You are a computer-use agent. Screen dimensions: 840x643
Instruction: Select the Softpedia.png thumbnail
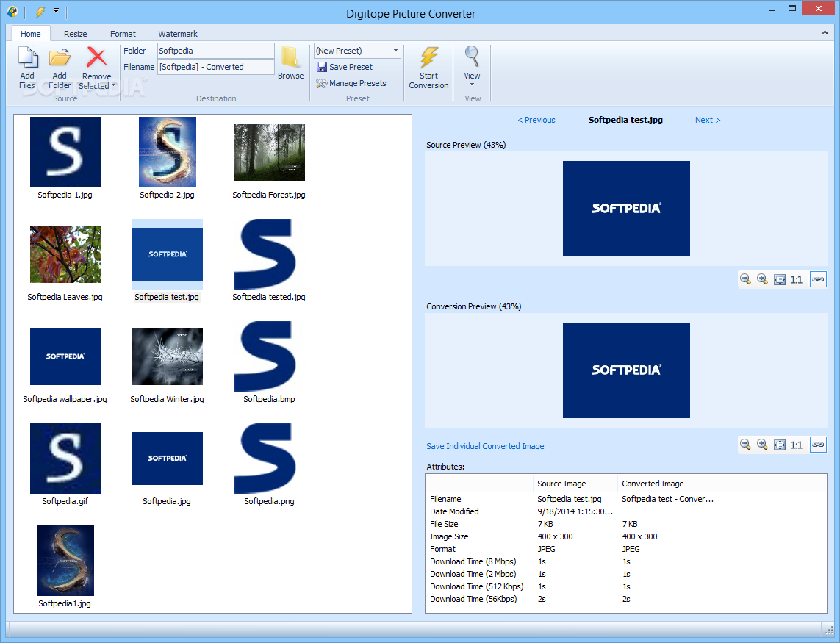click(266, 459)
